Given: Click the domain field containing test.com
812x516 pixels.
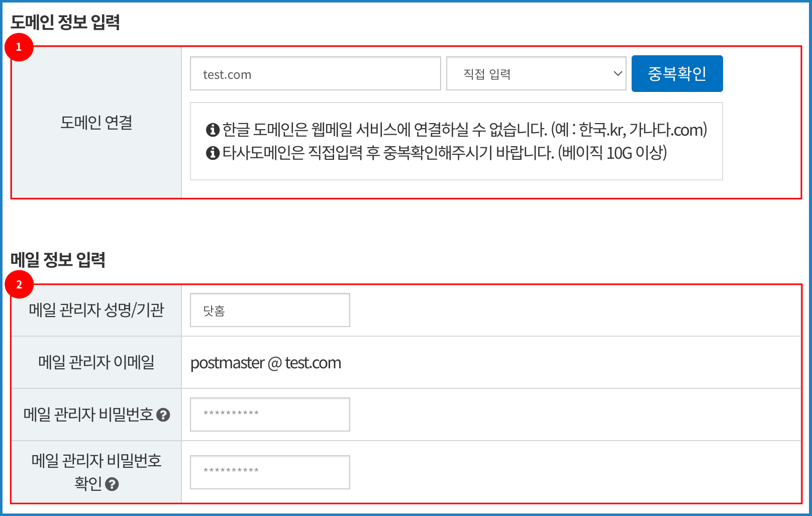Looking at the screenshot, I should 315,74.
